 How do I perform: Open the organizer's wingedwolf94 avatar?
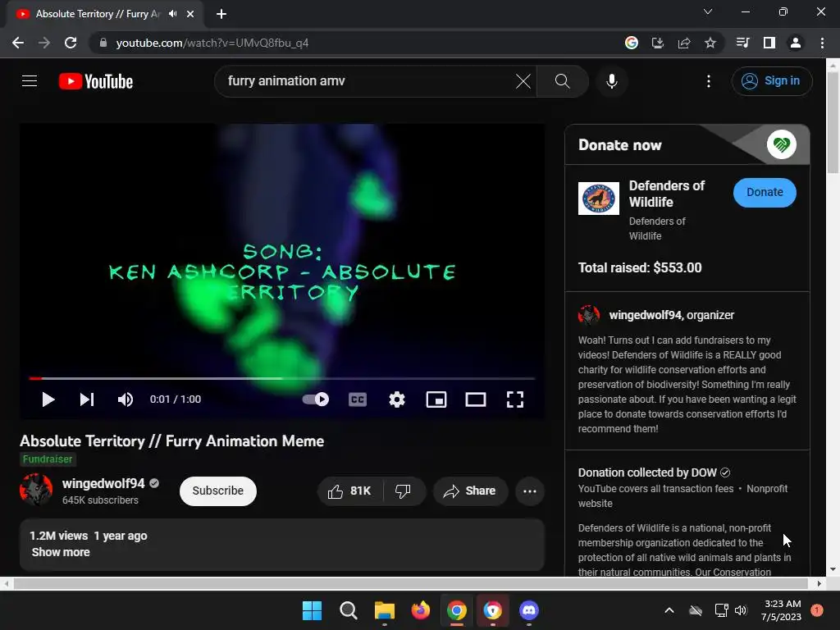(x=589, y=315)
